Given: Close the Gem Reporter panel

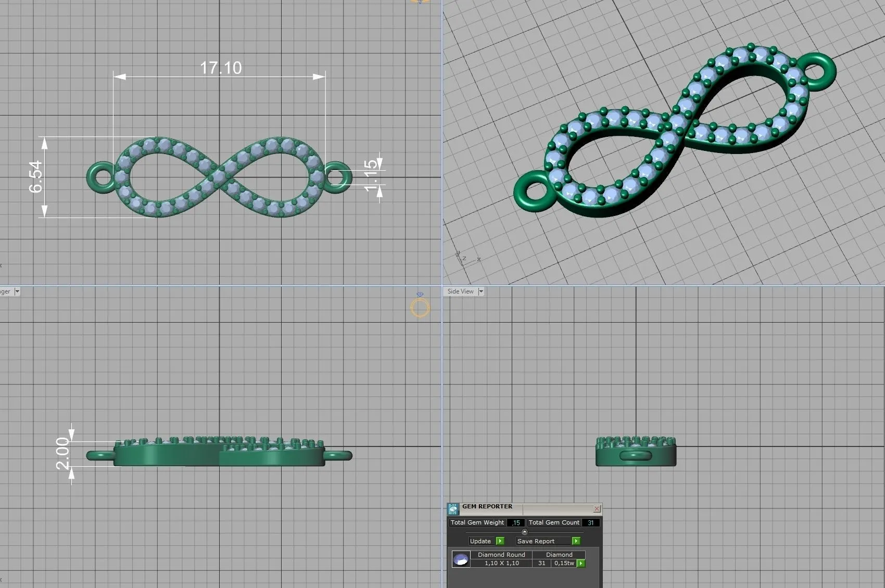Looking at the screenshot, I should [597, 508].
